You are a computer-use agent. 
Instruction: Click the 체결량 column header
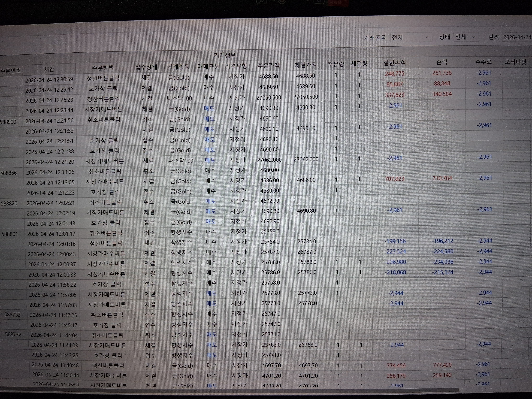359,64
